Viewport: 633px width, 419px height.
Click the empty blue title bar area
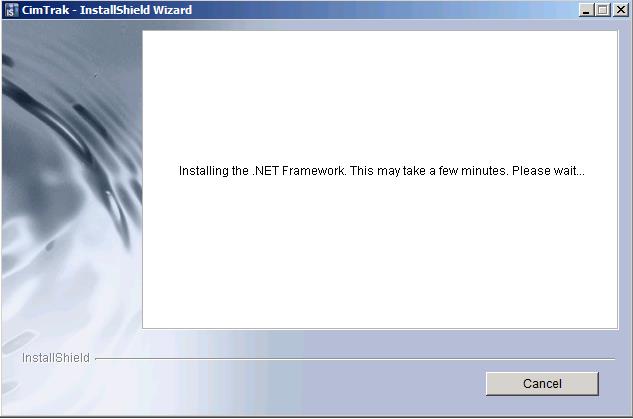pos(384,10)
